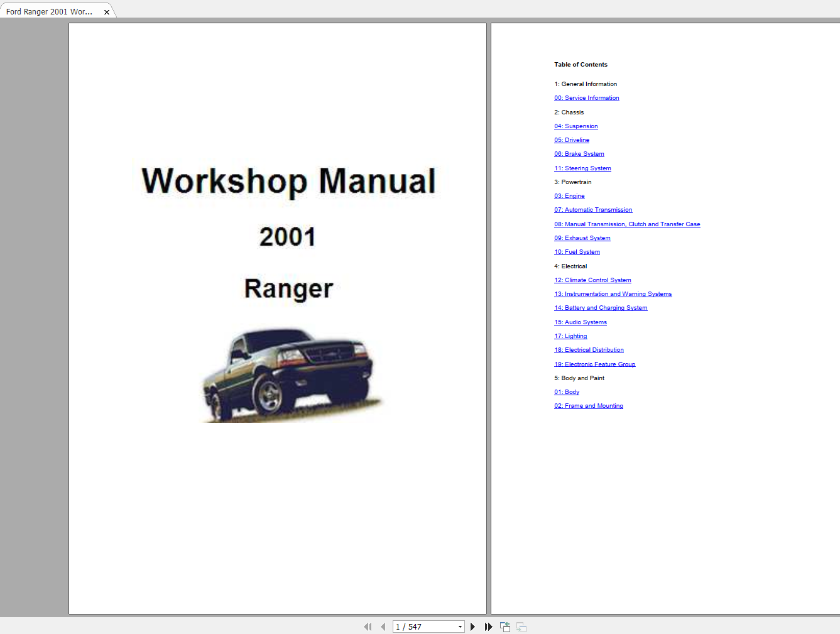Jump to the last page
The width and height of the screenshot is (840, 634).
(488, 626)
